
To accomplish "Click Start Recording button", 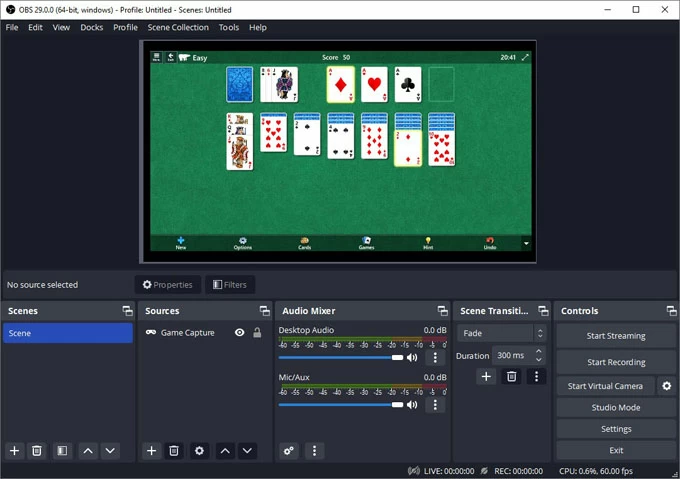I will tap(616, 362).
